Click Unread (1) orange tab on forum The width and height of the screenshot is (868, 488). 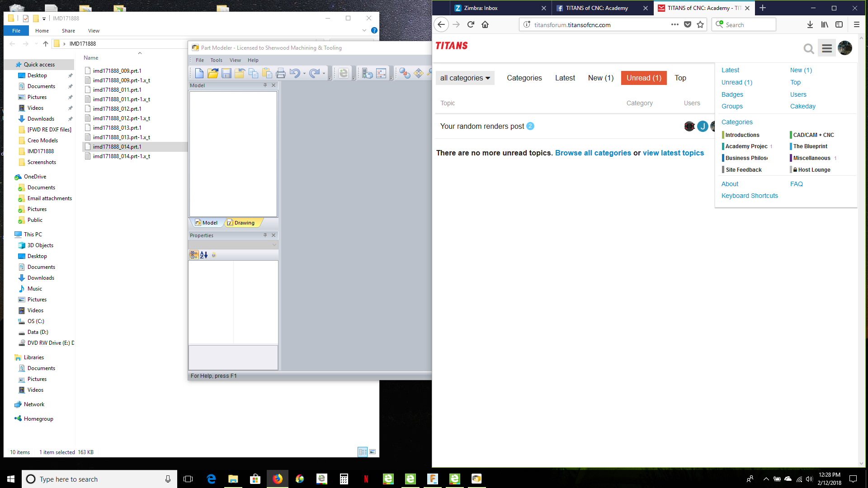(644, 78)
